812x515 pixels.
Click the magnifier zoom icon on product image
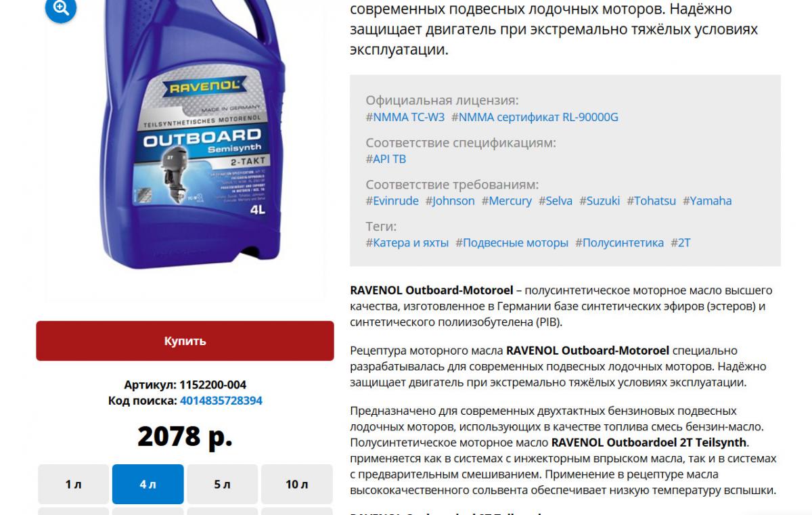click(x=61, y=8)
